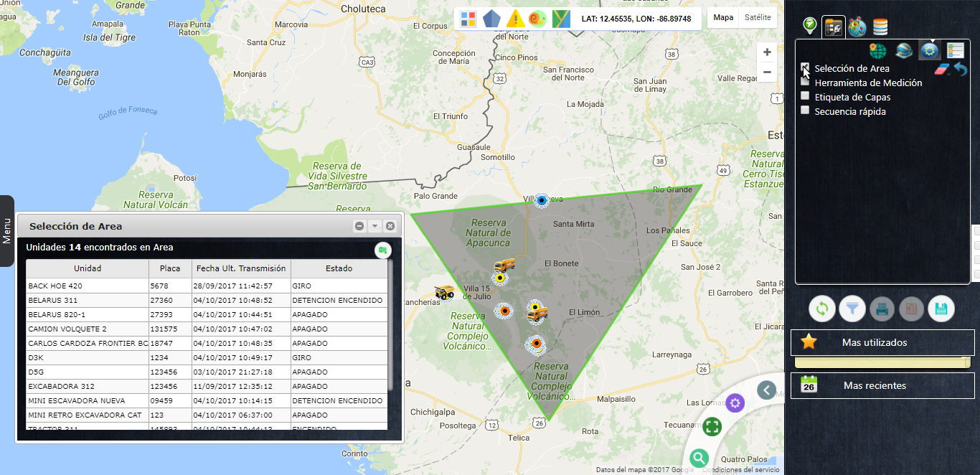Click the printer button
The height and width of the screenshot is (475, 980).
882,309
